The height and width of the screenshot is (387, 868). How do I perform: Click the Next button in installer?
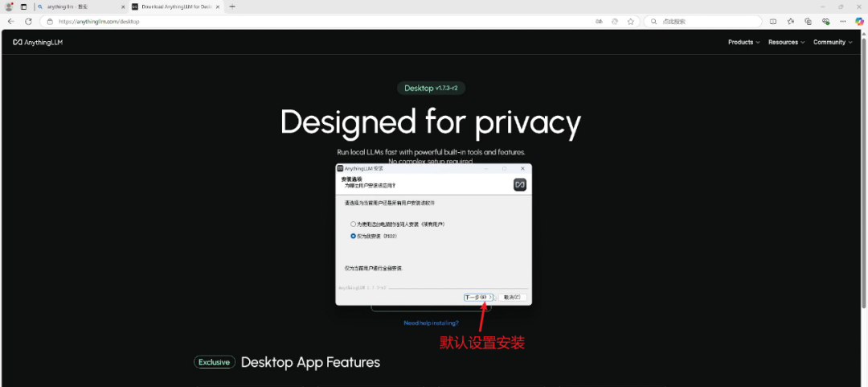(478, 298)
